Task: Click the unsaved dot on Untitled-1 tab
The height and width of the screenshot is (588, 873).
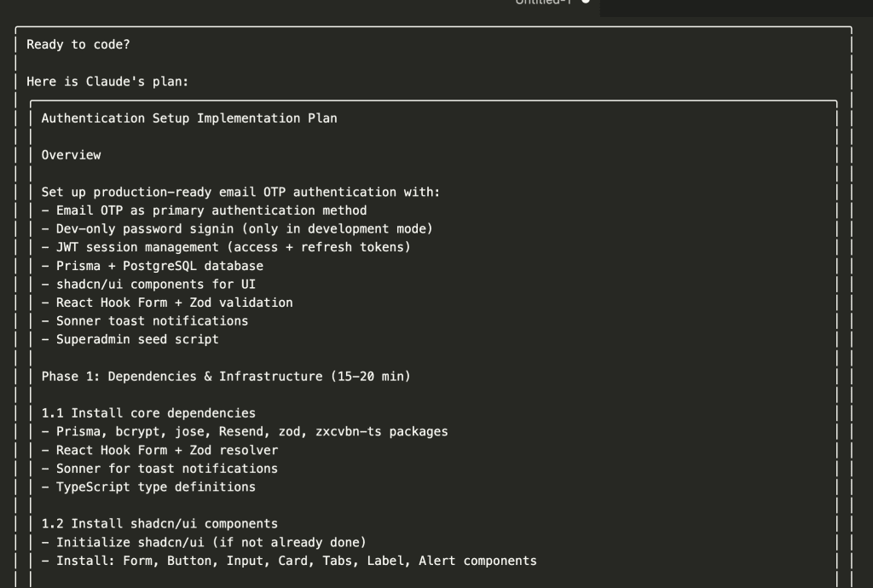Action: tap(586, 2)
